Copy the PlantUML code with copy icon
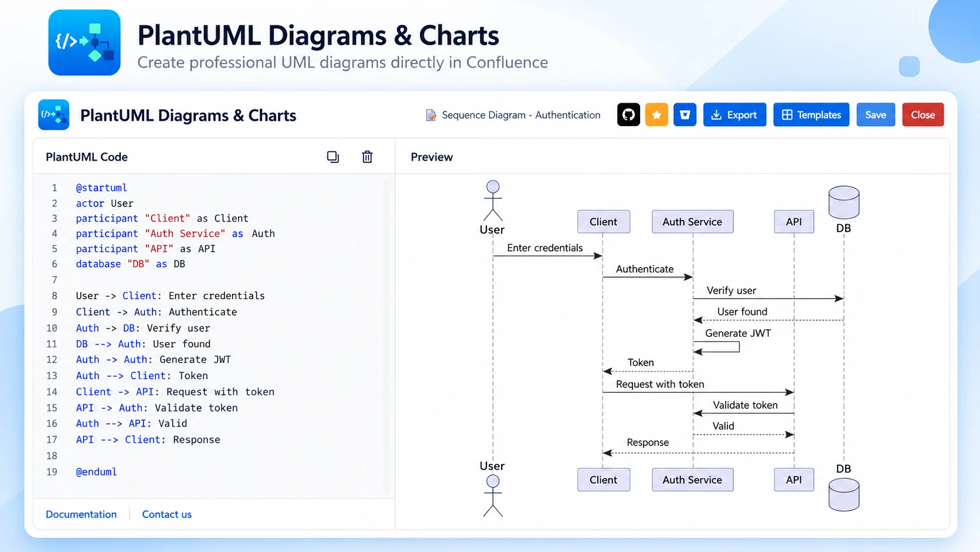The image size is (980, 552). [333, 157]
